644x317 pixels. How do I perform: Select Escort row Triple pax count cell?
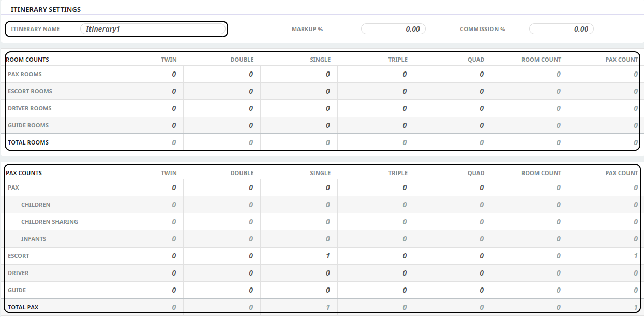pos(376,256)
